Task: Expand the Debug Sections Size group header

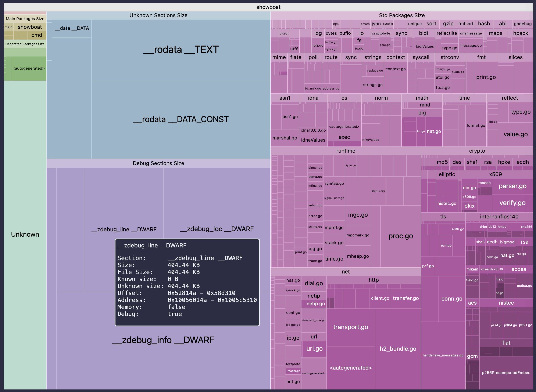Action: pos(158,163)
